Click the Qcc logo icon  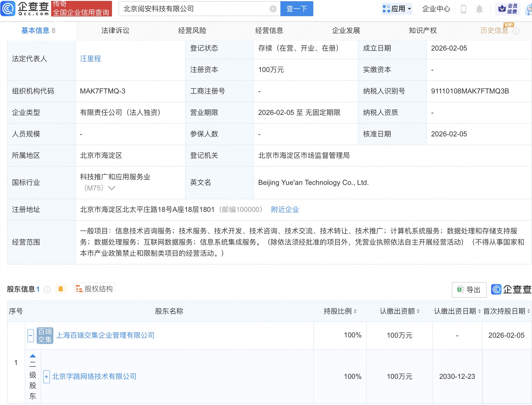coord(8,9)
